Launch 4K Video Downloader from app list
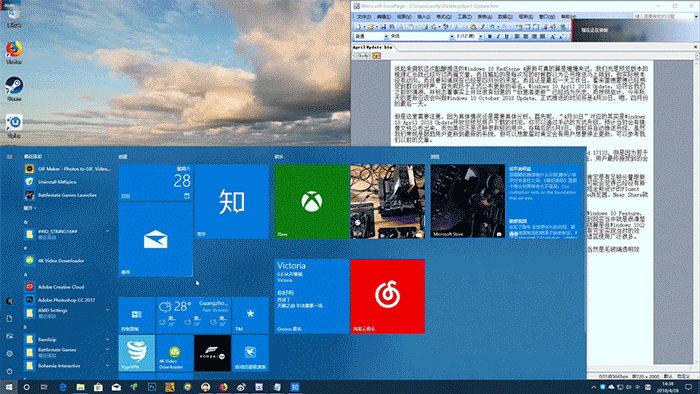Screen dimensions: 700x394 (x=68, y=260)
